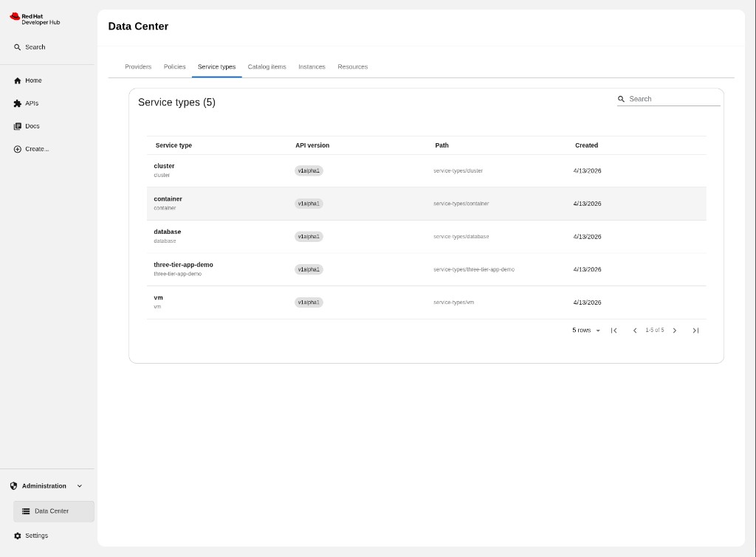Click the Service types (5) heading

[x=176, y=103]
